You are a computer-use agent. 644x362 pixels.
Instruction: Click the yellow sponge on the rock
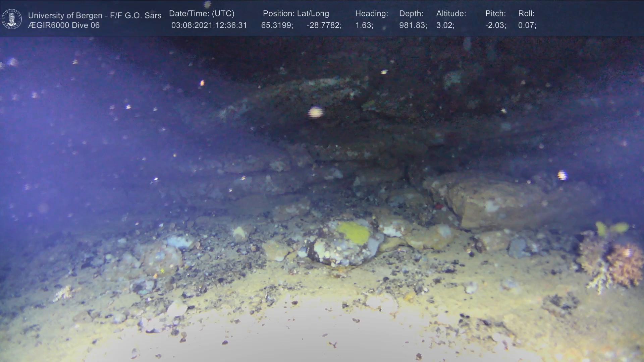354,232
